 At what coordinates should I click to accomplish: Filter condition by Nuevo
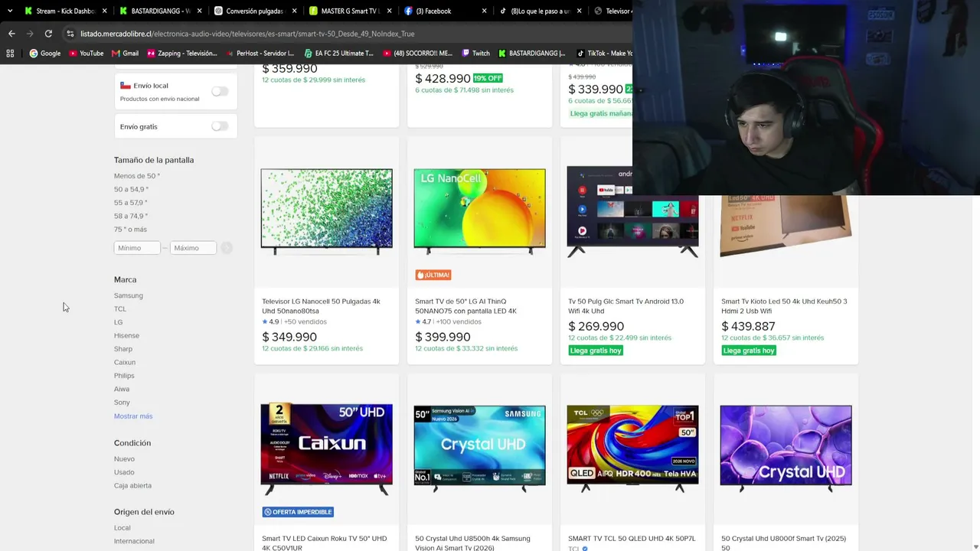(124, 459)
